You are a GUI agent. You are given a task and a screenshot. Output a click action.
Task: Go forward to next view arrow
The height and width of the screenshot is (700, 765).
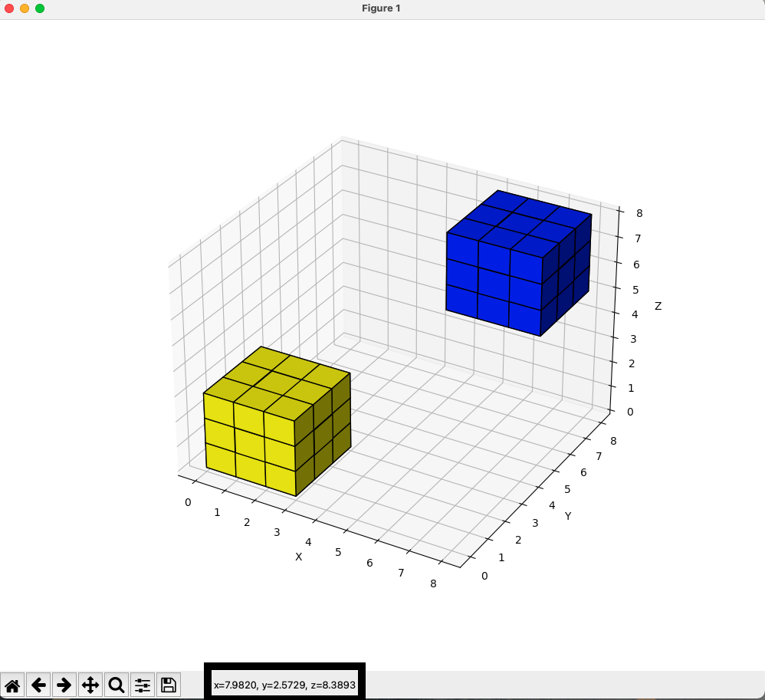[64, 685]
